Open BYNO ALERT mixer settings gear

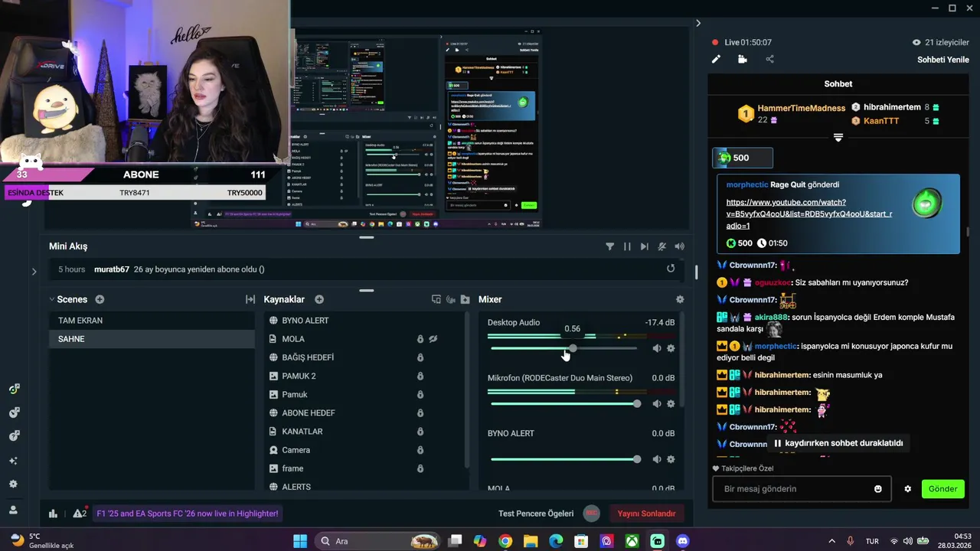671,459
